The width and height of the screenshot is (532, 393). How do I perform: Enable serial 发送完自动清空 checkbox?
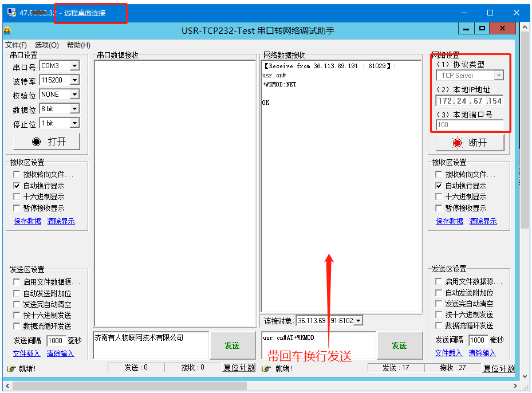[17, 304]
